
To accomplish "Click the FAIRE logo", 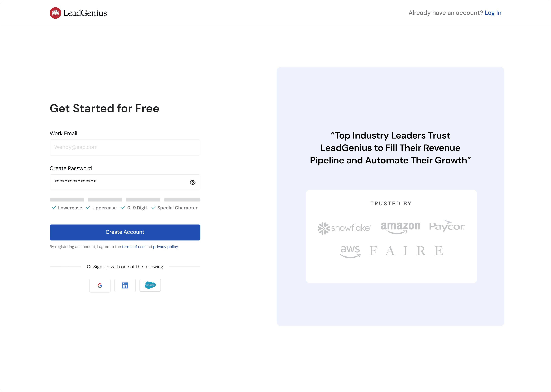I will 406,251.
